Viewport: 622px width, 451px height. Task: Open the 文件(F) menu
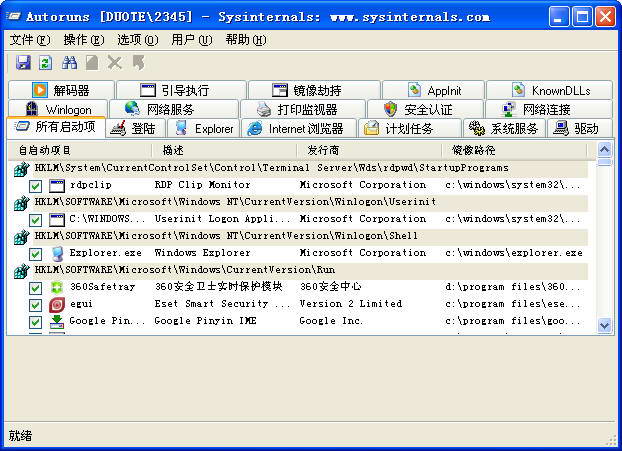(x=30, y=40)
